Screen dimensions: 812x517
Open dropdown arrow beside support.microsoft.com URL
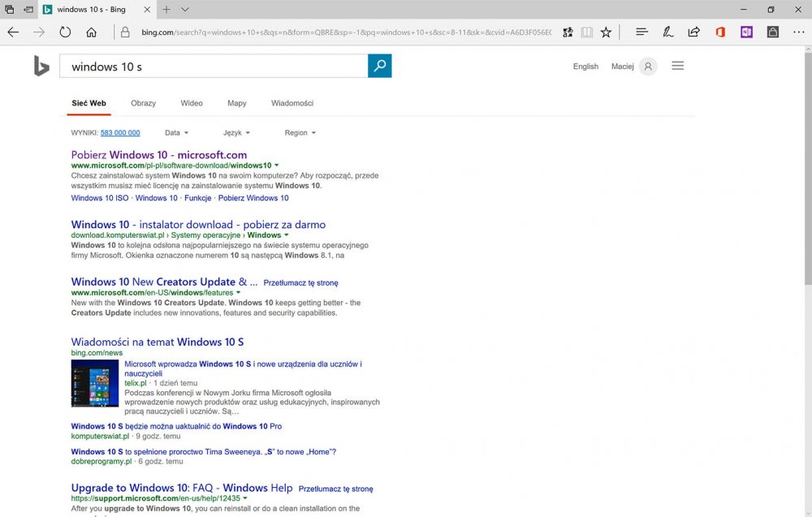pos(245,498)
